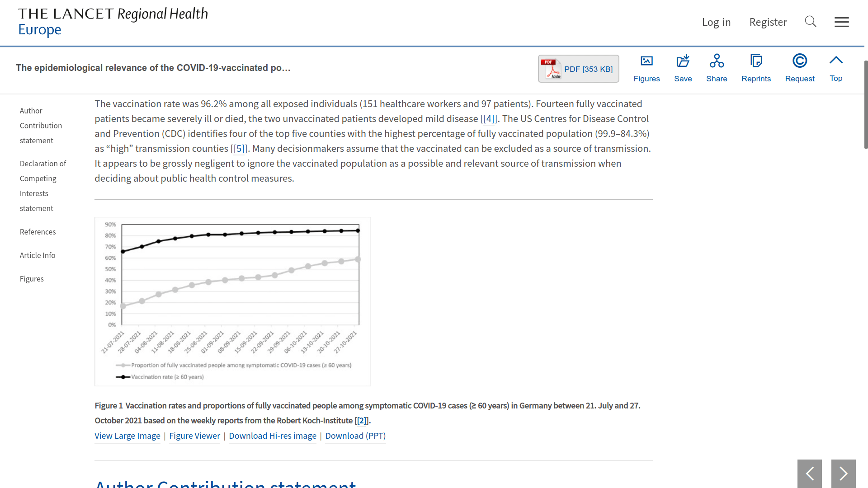The image size is (868, 488).
Task: Save the article using Save icon
Action: [x=683, y=69]
